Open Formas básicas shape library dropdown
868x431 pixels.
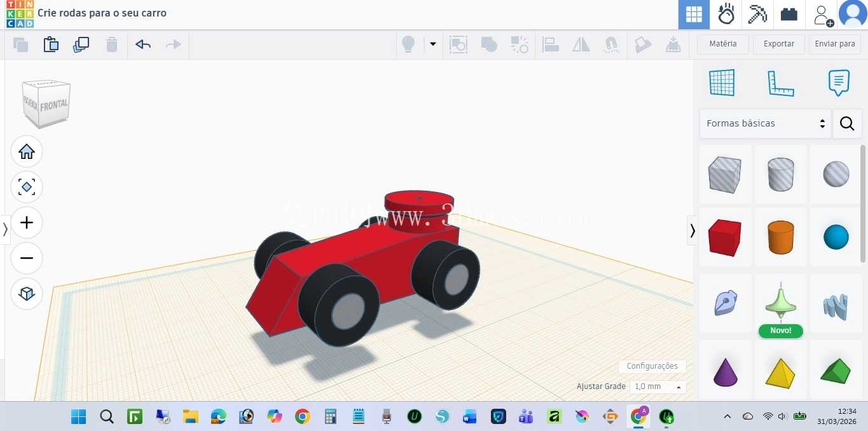[766, 123]
